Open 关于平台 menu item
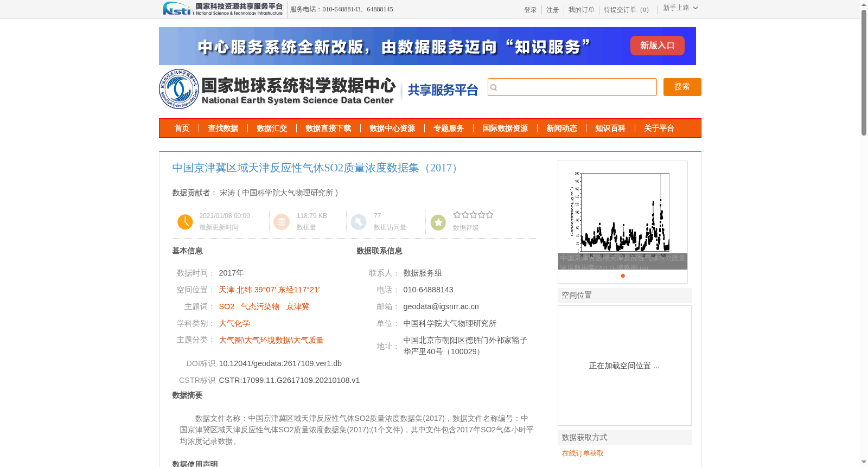Screen dimensions: 868x467 (x=659, y=129)
